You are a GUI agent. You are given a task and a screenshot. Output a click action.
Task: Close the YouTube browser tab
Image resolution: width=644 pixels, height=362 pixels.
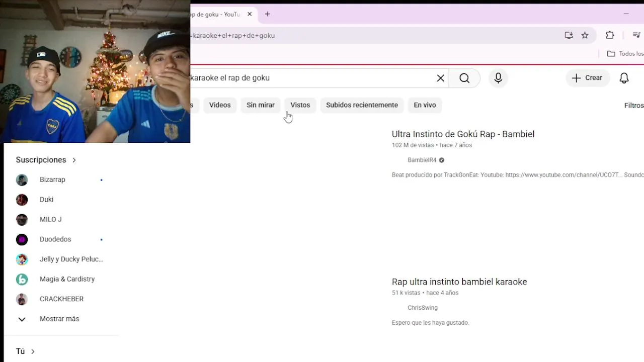click(x=250, y=14)
